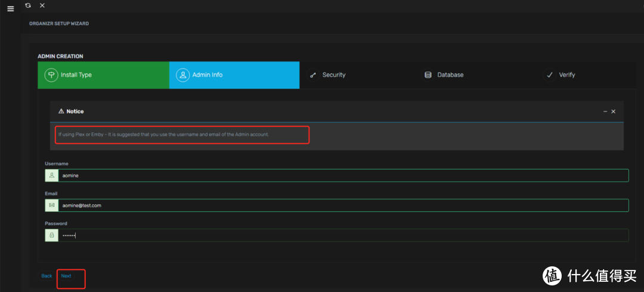
Task: Click the X icon next to refresh
Action: point(42,5)
